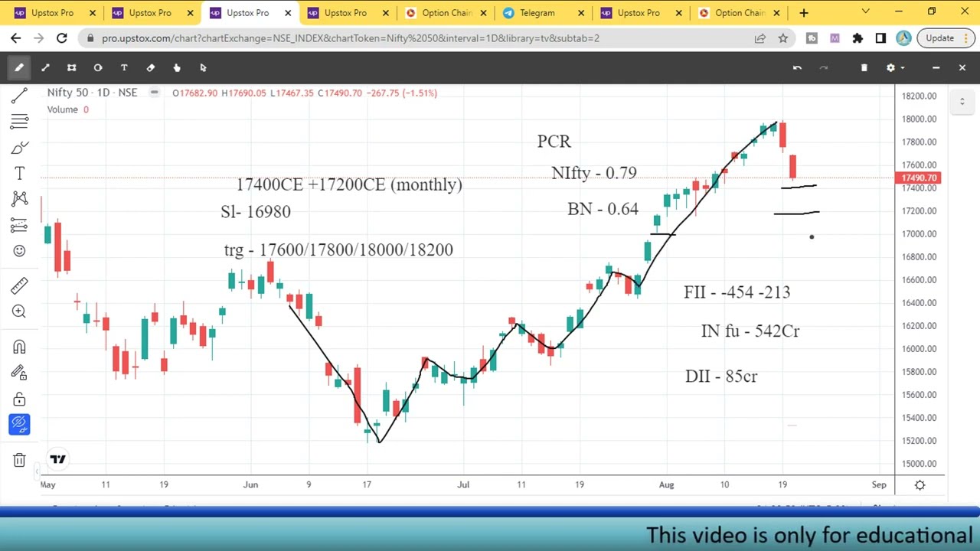980x551 pixels.
Task: Undo the last annotation stroke
Action: click(x=797, y=67)
